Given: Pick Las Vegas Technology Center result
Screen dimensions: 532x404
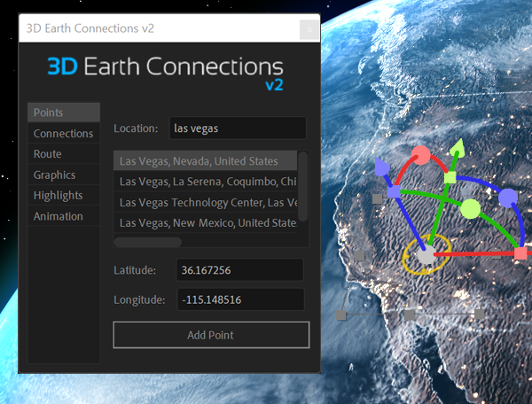Looking at the screenshot, I should 206,202.
